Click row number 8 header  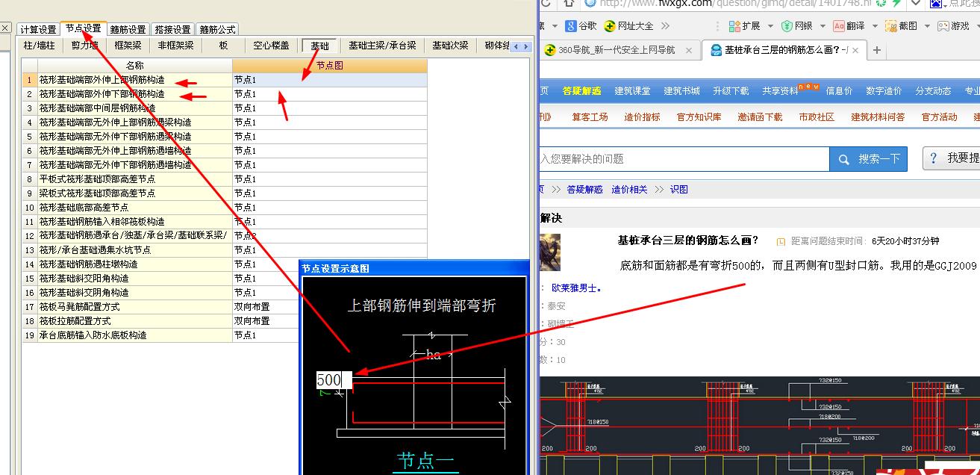(30, 179)
